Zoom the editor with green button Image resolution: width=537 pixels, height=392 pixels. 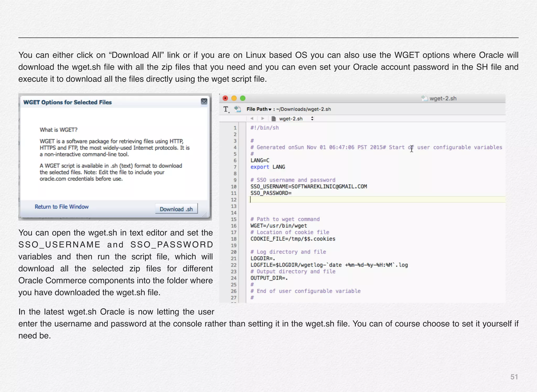click(243, 98)
